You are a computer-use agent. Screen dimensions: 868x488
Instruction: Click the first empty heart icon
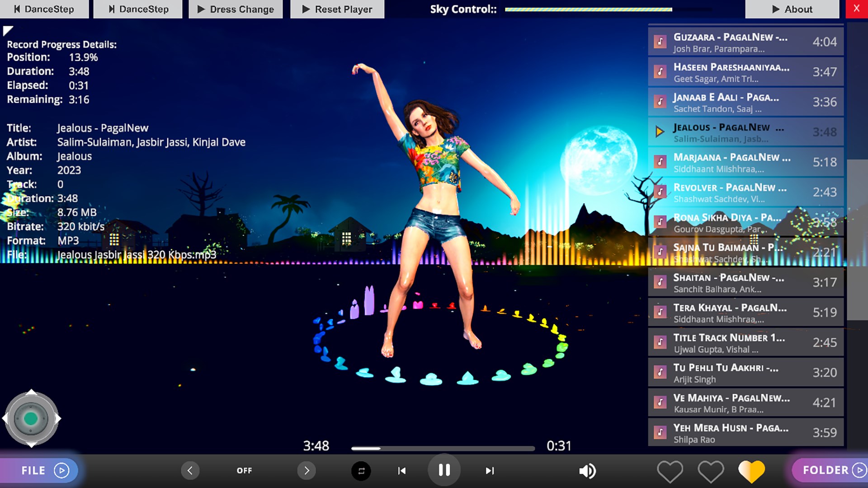click(670, 471)
